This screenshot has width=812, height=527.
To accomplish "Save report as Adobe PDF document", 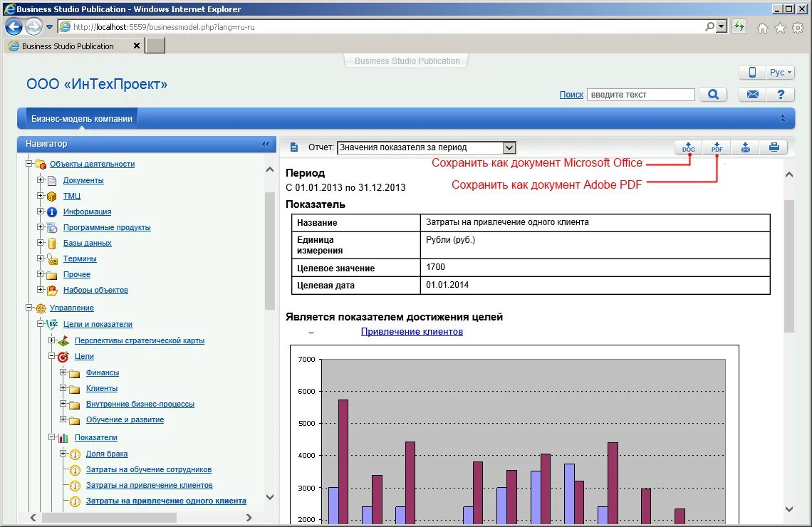I will pos(717,147).
